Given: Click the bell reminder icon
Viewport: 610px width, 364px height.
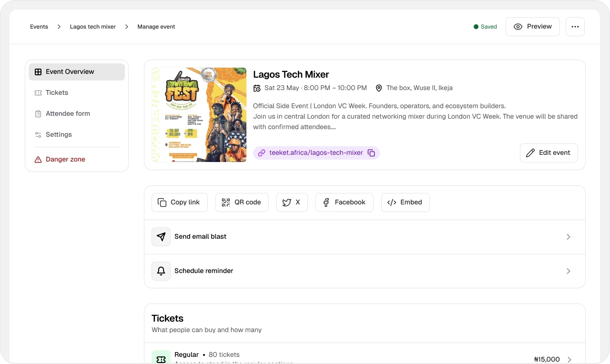Looking at the screenshot, I should (161, 271).
